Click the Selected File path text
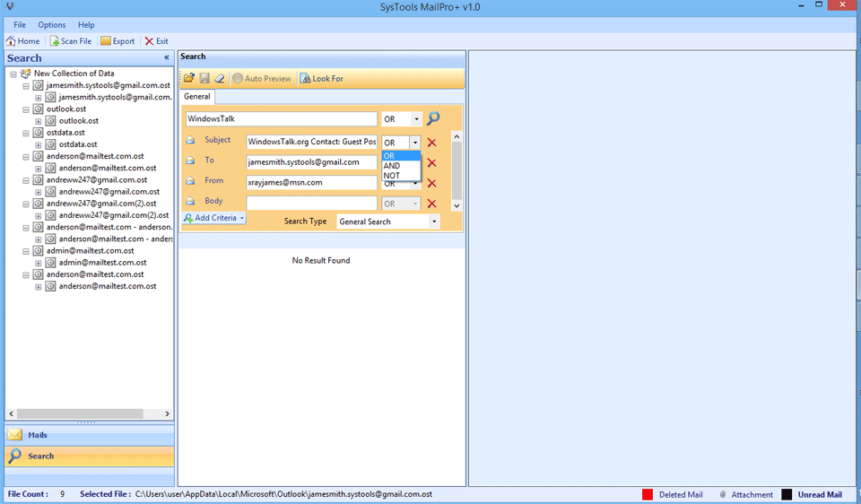The width and height of the screenshot is (861, 504). click(283, 494)
